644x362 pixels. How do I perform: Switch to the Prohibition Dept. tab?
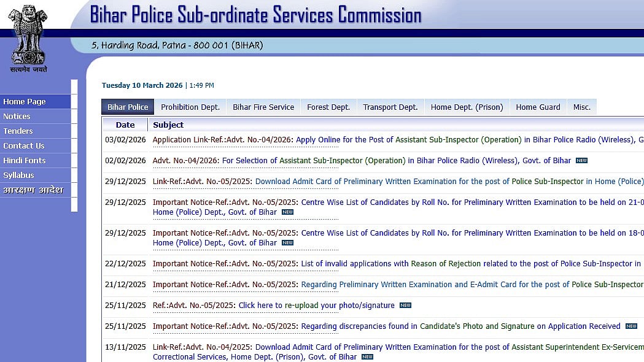[x=190, y=107]
